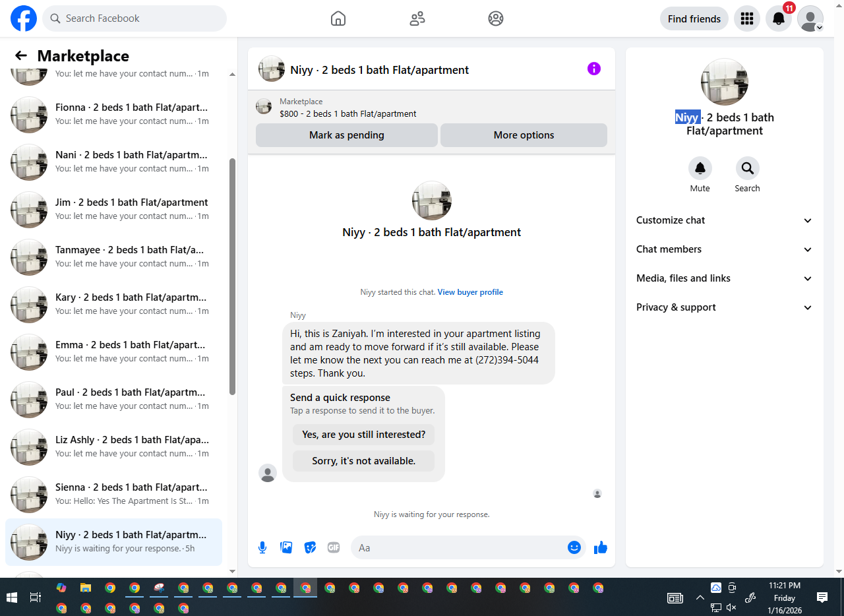
Task: Click 'Niyy is waiting for your response.' status
Action: pos(432,514)
